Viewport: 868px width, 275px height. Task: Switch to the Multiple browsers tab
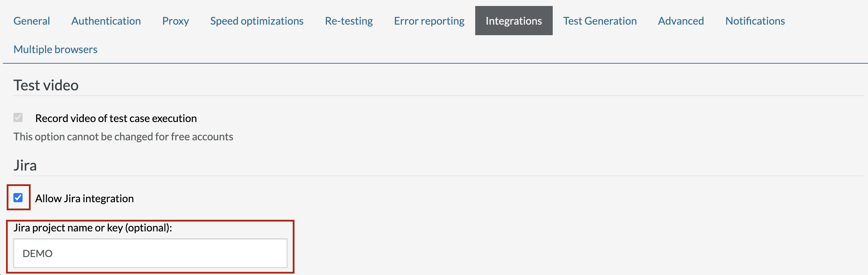(55, 49)
